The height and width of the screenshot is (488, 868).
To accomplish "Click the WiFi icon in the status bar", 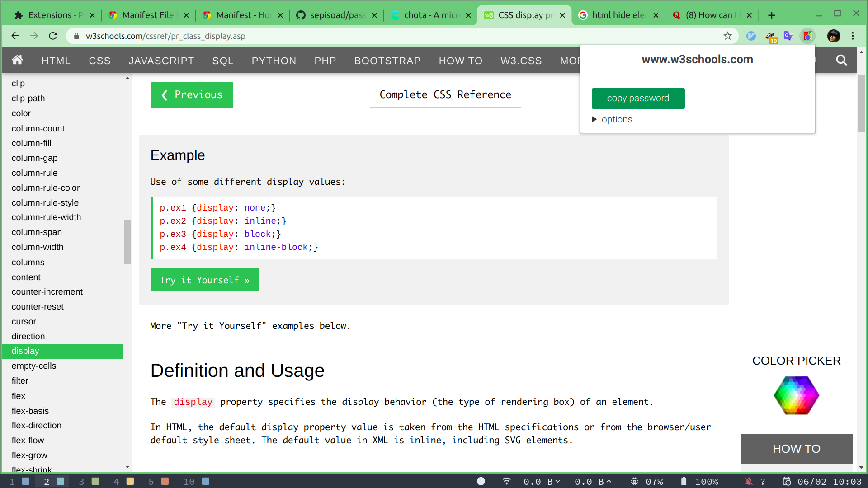I will (x=506, y=481).
